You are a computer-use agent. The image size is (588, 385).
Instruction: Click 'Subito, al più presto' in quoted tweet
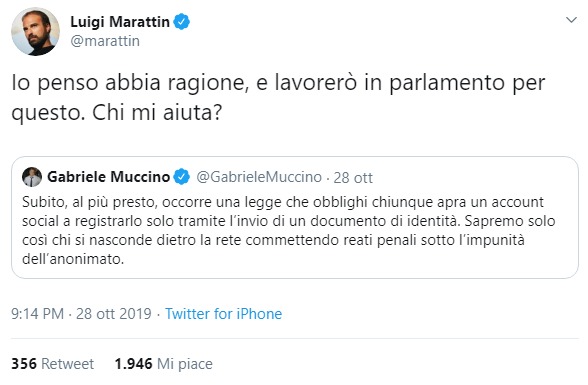click(90, 202)
